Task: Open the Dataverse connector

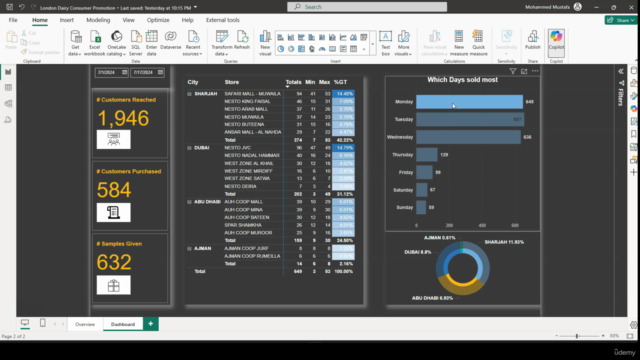Action: point(171,40)
